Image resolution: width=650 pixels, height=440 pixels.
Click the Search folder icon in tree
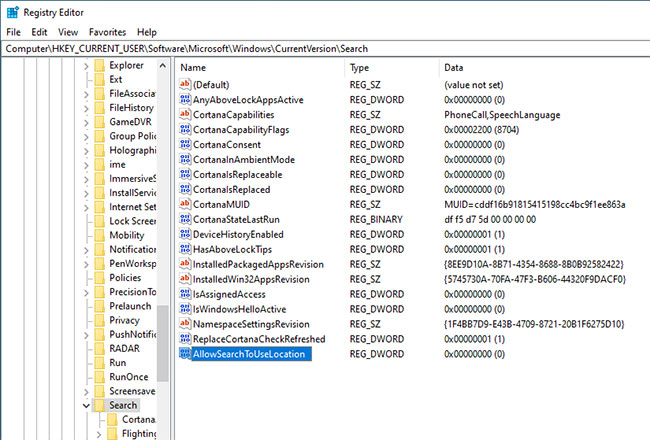[99, 405]
